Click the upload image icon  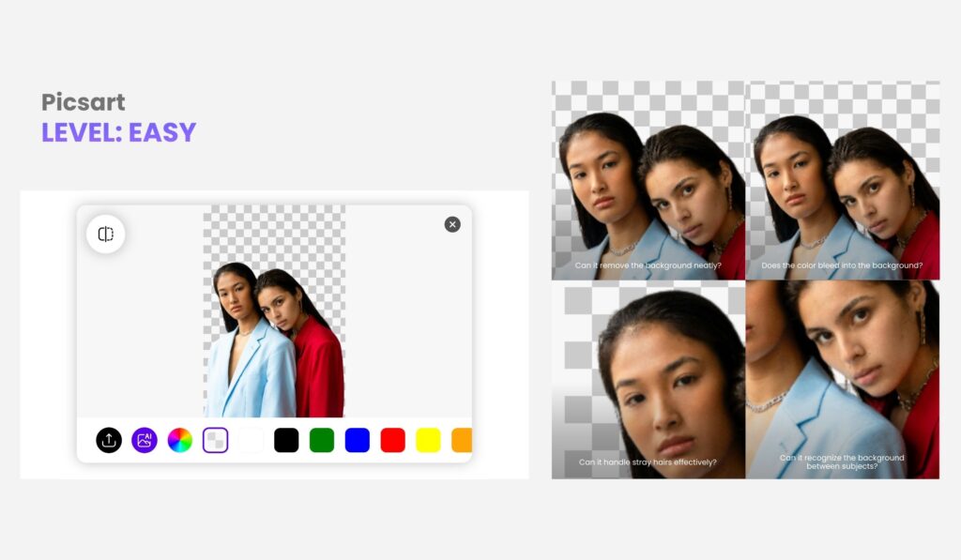pyautogui.click(x=109, y=439)
